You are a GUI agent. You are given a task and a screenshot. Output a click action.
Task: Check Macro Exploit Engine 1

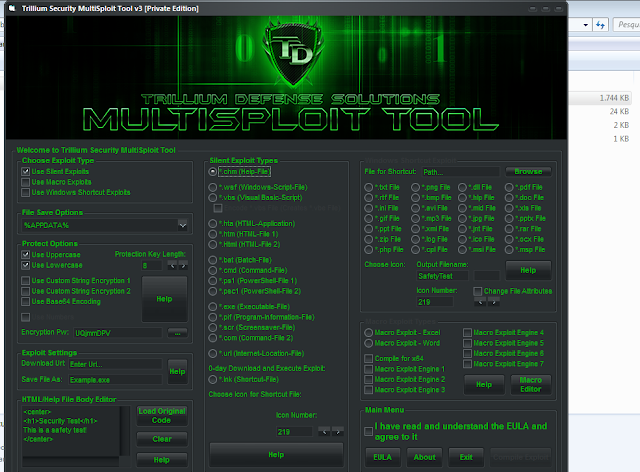369,369
